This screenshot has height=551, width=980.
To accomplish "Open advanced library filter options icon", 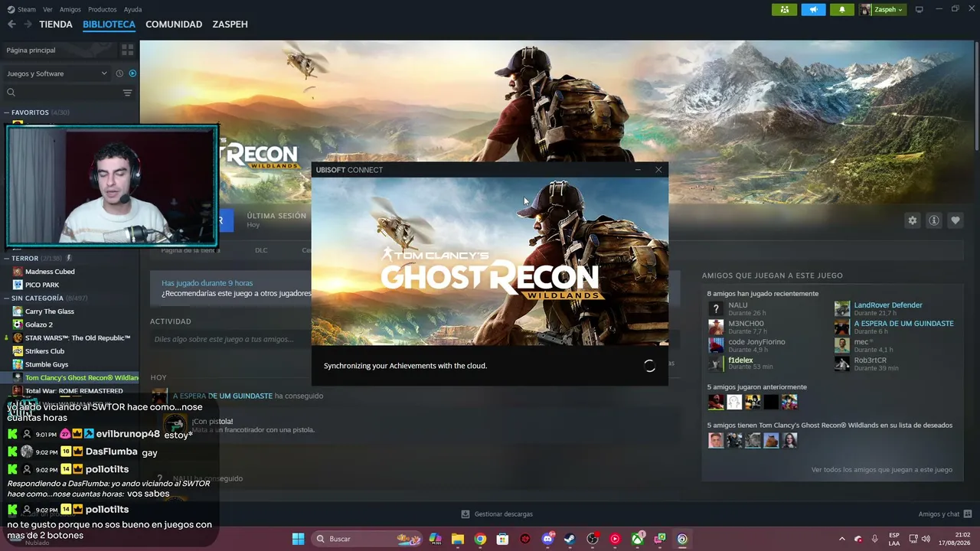I will 127,93.
